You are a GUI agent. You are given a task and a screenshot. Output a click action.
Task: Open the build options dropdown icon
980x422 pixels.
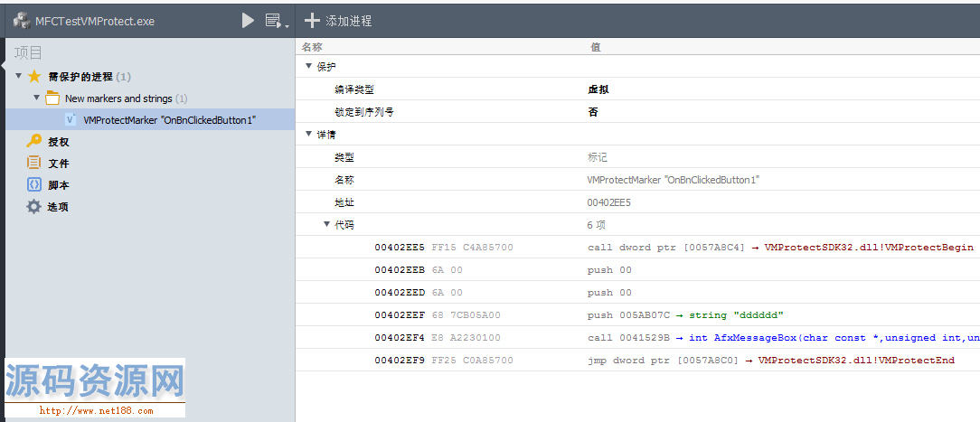pos(277,21)
